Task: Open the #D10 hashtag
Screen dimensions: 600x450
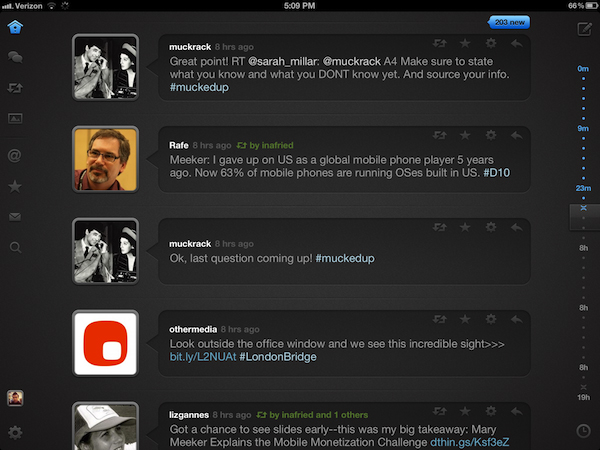Action: tap(496, 173)
